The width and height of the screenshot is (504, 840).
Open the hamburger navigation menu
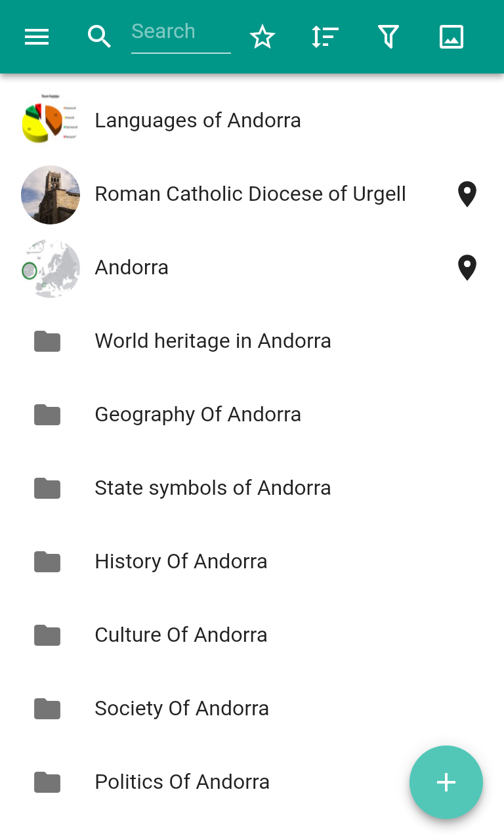click(x=37, y=37)
